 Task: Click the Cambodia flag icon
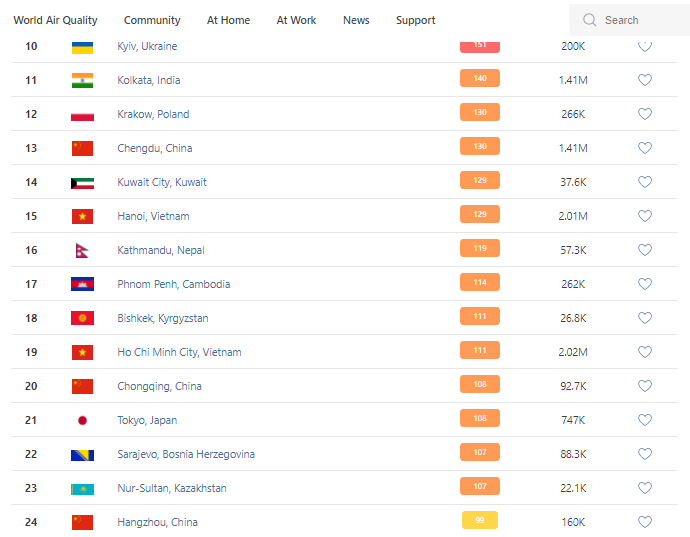(x=82, y=284)
